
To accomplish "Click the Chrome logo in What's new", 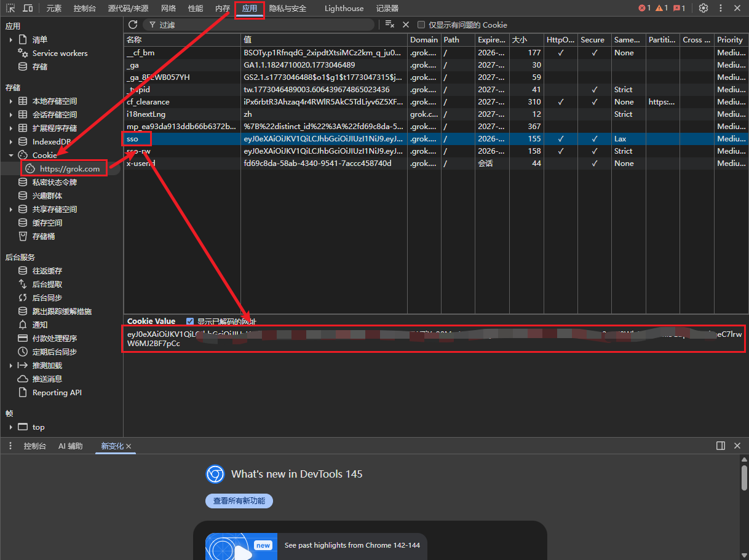I will tap(215, 474).
